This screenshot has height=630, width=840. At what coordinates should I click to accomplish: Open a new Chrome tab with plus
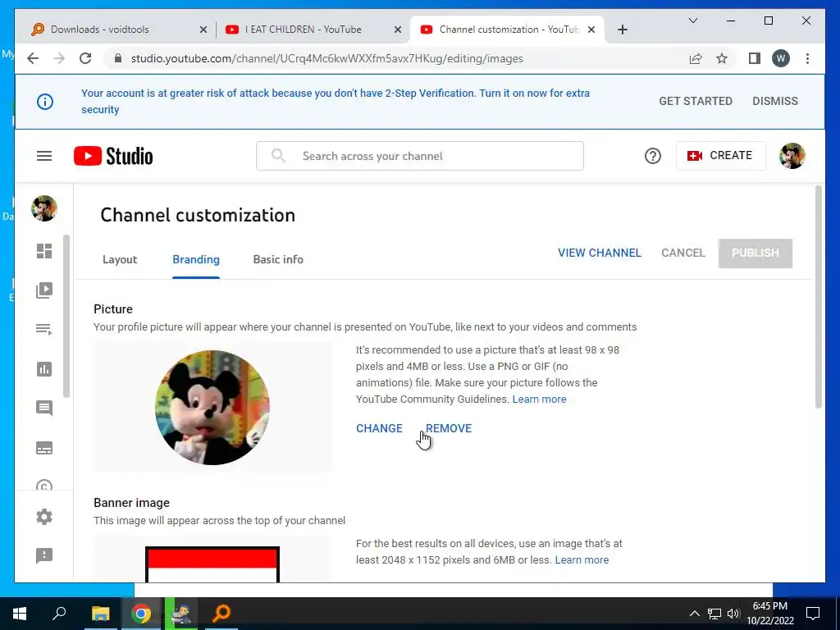coord(622,30)
